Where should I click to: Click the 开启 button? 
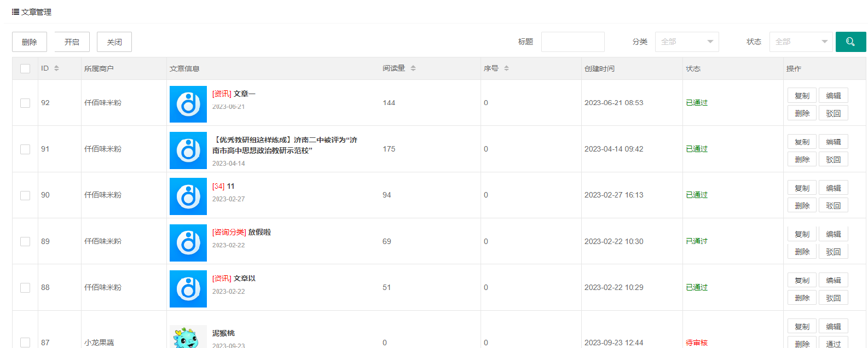point(72,42)
